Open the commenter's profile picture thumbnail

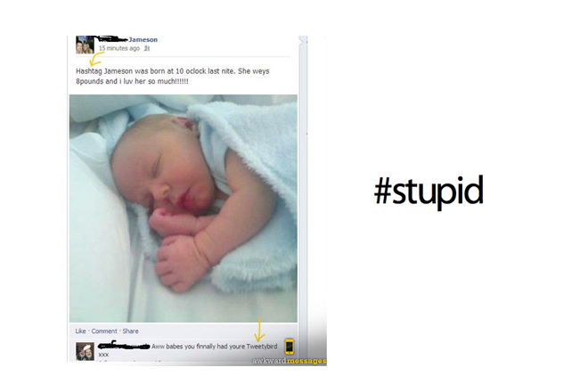(86, 351)
